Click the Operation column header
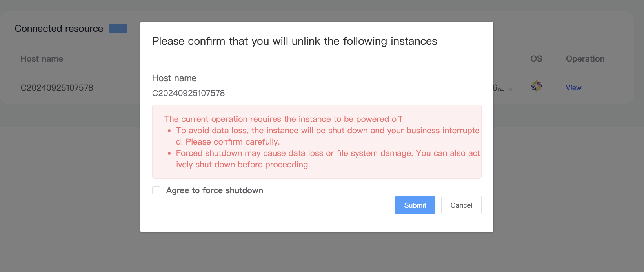 pos(585,59)
